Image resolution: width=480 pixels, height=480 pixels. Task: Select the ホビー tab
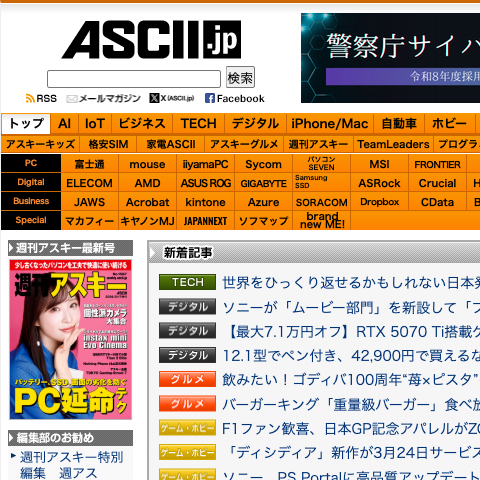(x=449, y=124)
